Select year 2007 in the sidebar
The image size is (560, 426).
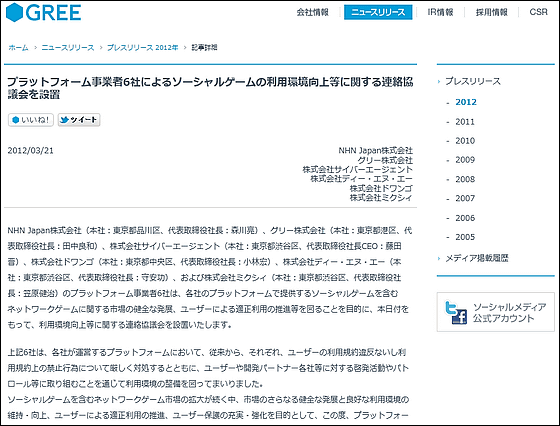[x=465, y=198]
